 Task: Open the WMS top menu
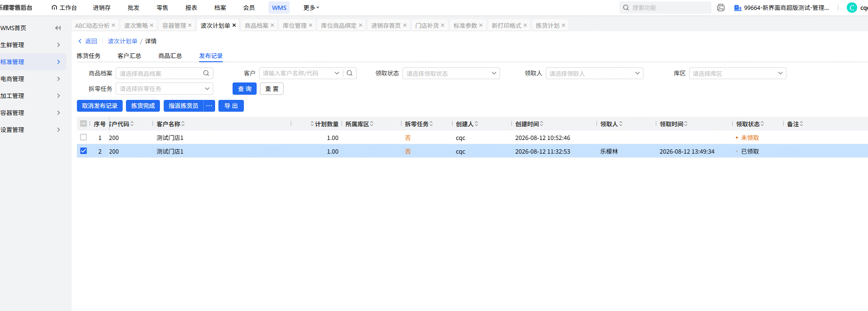279,8
